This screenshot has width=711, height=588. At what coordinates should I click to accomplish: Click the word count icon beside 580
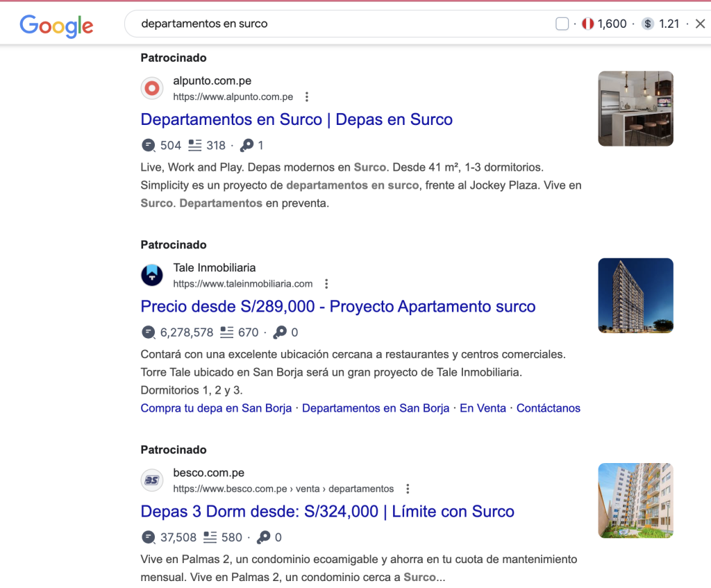click(210, 537)
